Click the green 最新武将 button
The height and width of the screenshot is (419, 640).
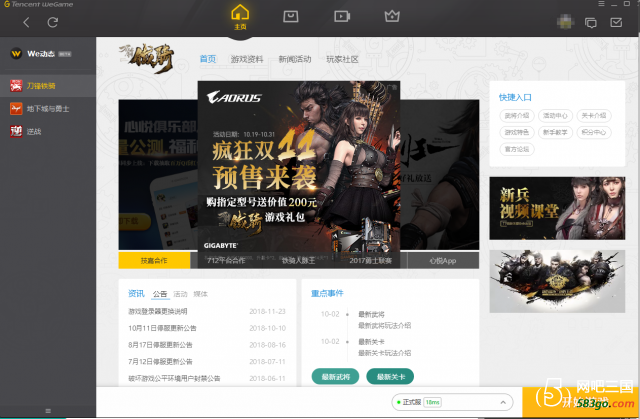pos(336,377)
